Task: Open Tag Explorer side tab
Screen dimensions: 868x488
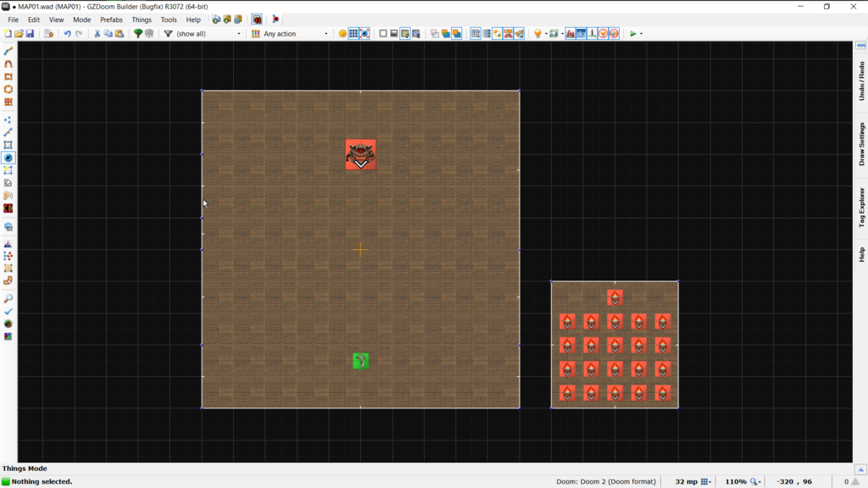Action: click(x=861, y=208)
